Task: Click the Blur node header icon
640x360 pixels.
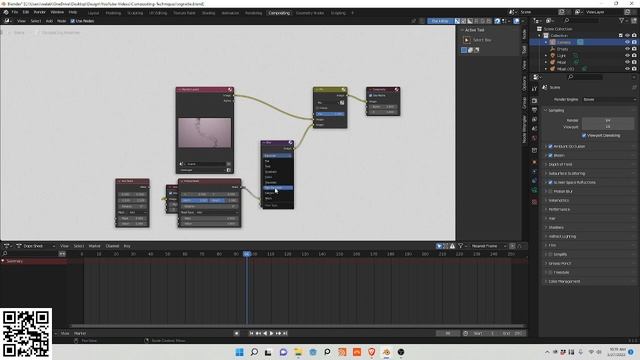Action: (291, 142)
